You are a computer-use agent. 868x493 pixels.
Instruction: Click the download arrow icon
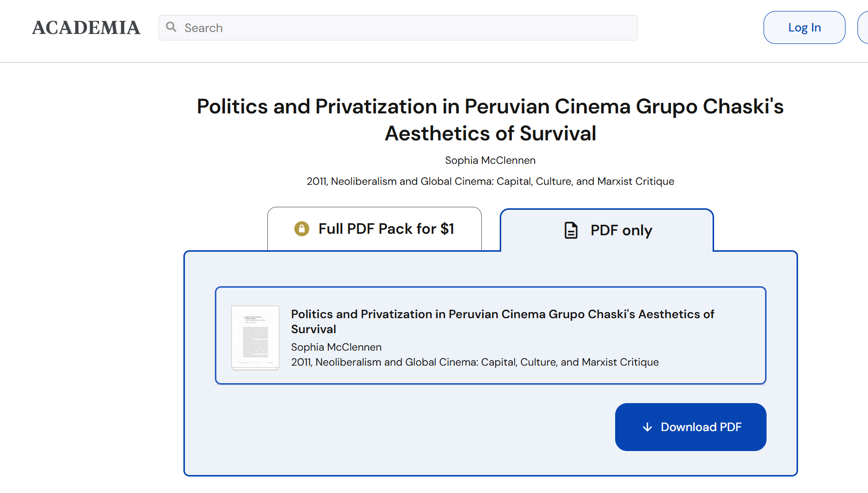[647, 427]
